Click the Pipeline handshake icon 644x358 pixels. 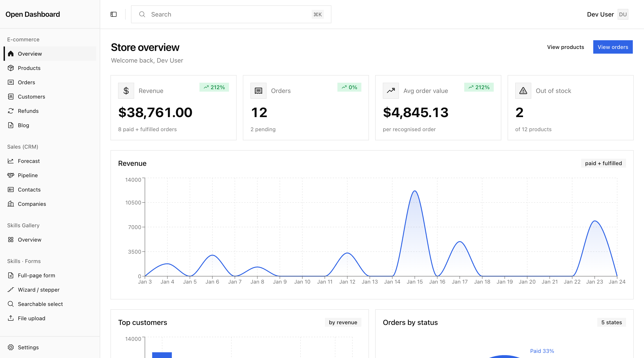coord(11,175)
